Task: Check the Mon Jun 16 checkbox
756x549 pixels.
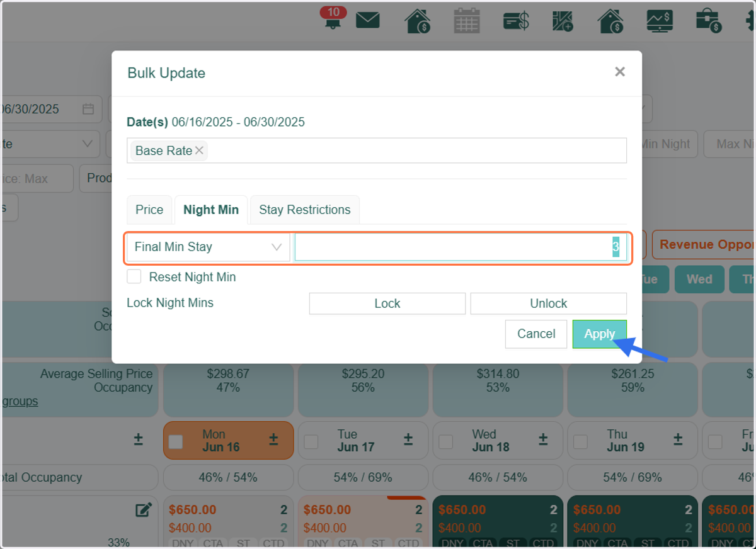Action: click(x=176, y=442)
